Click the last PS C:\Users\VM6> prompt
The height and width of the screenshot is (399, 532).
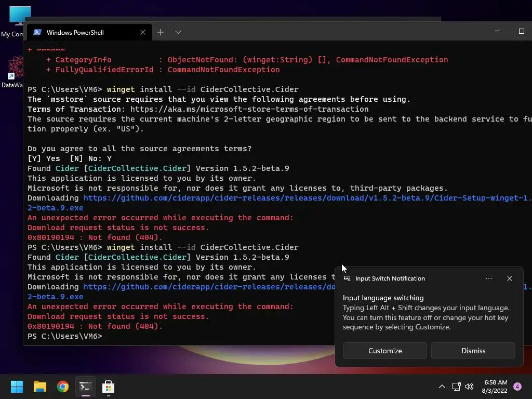[65, 336]
